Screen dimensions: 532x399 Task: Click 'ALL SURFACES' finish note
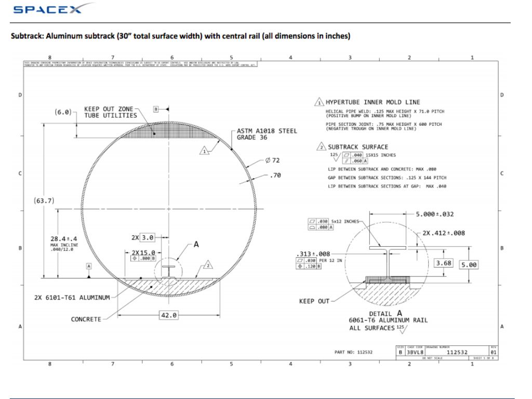372,328
